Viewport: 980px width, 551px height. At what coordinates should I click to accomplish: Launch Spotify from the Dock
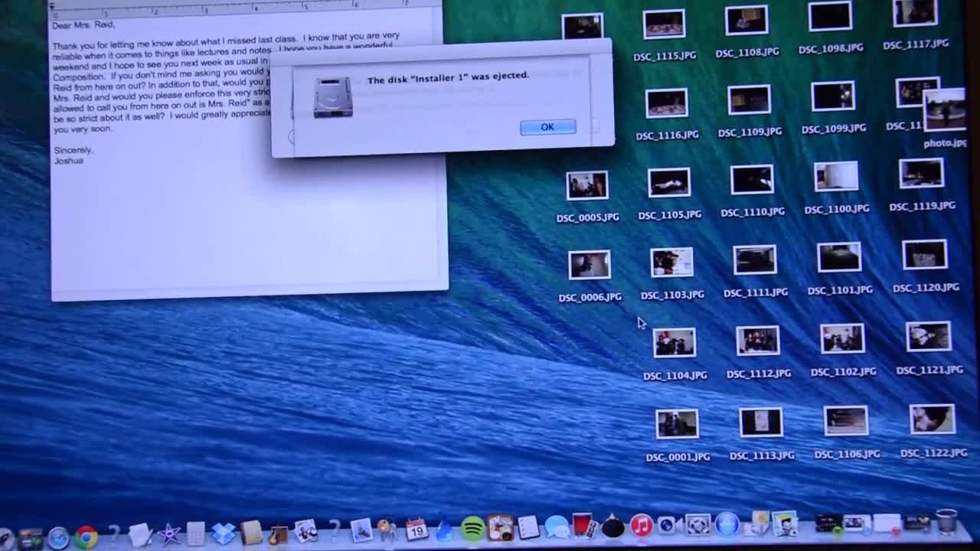click(472, 528)
